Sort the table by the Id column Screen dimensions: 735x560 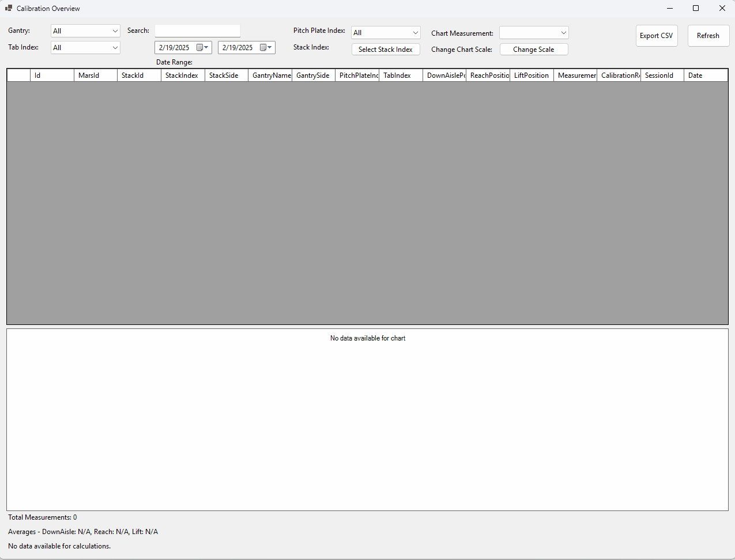tap(52, 75)
